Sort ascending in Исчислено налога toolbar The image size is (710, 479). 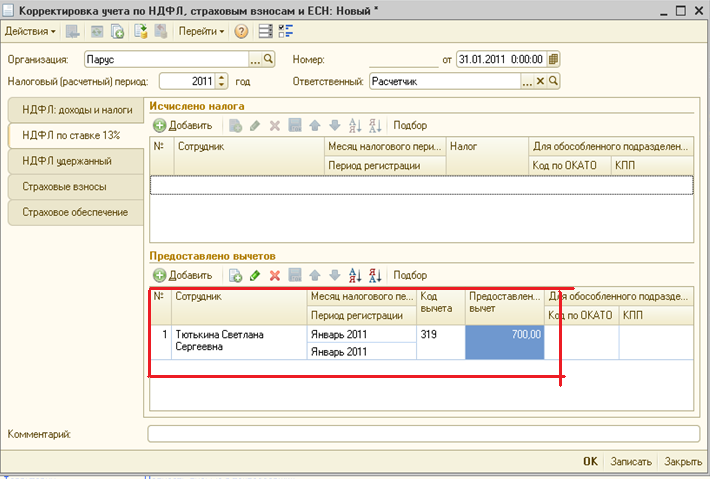tap(355, 125)
